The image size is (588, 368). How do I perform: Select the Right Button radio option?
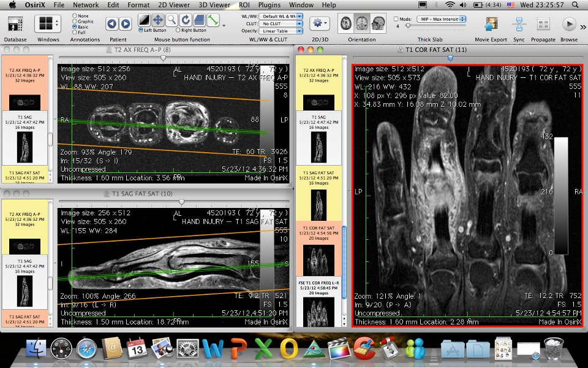178,30
